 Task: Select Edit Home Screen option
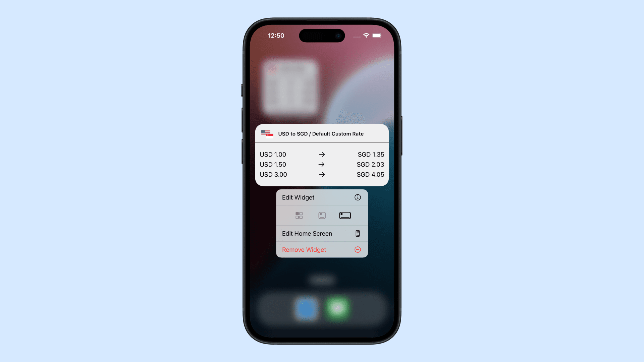pyautogui.click(x=322, y=233)
